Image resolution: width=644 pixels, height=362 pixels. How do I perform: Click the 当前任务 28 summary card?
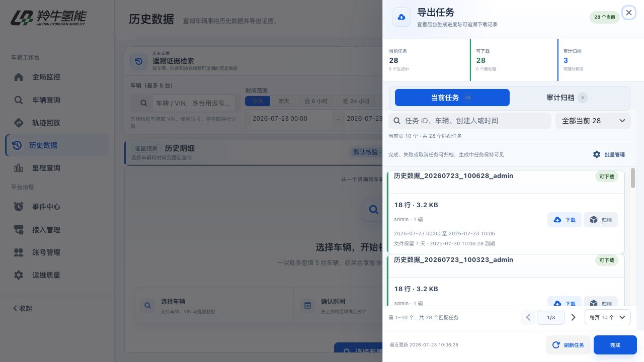click(x=426, y=60)
